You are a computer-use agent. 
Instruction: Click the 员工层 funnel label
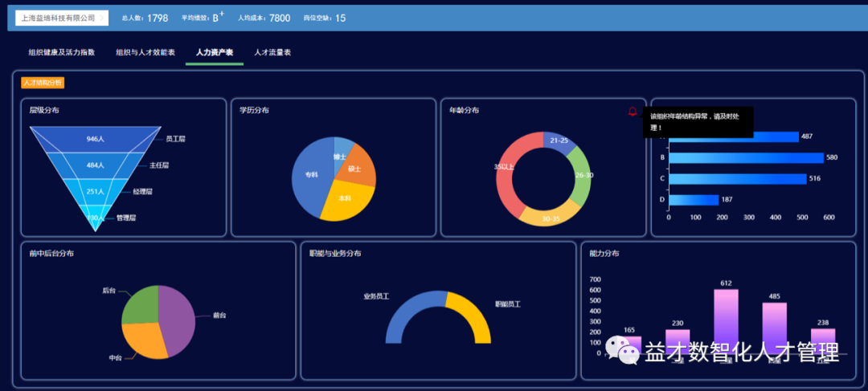click(x=175, y=139)
